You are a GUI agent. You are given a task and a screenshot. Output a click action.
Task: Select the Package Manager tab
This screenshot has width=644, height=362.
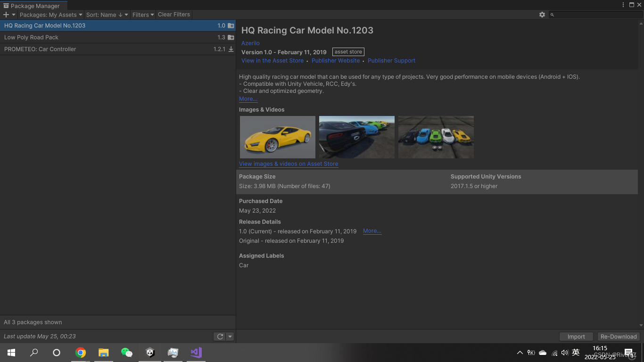pyautogui.click(x=33, y=6)
